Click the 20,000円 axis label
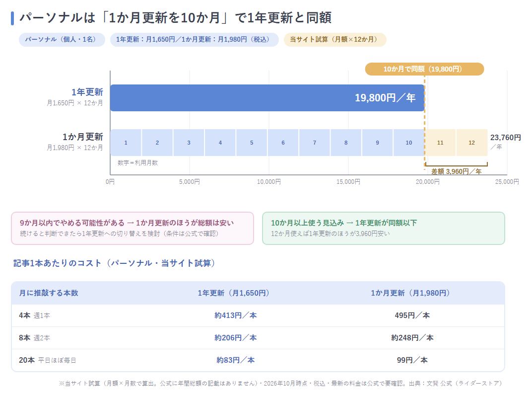 coord(427,182)
